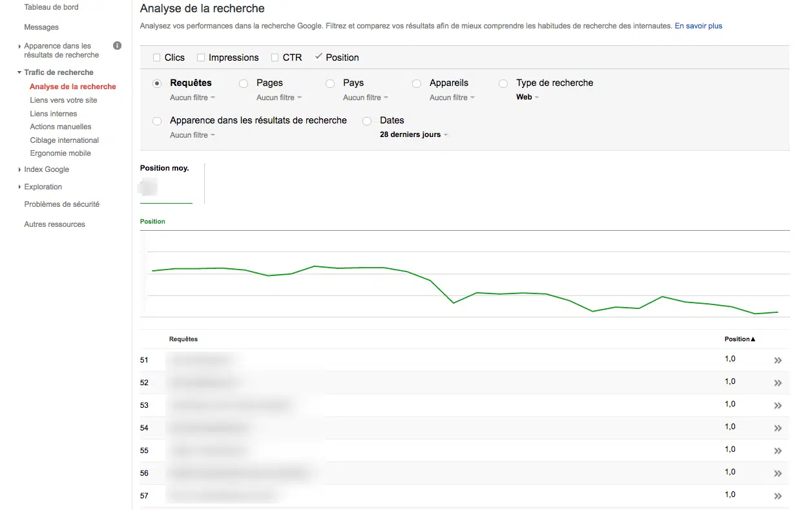This screenshot has width=812, height=510.
Task: Follow the En savoir plus link
Action: 698,26
